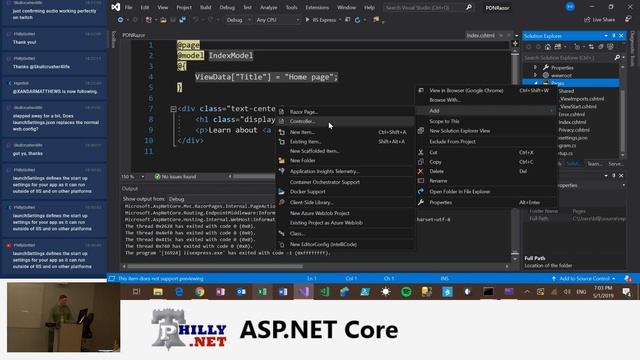The height and width of the screenshot is (360, 640).
Task: Select the Index.cshtml editor tab
Action: pos(481,36)
